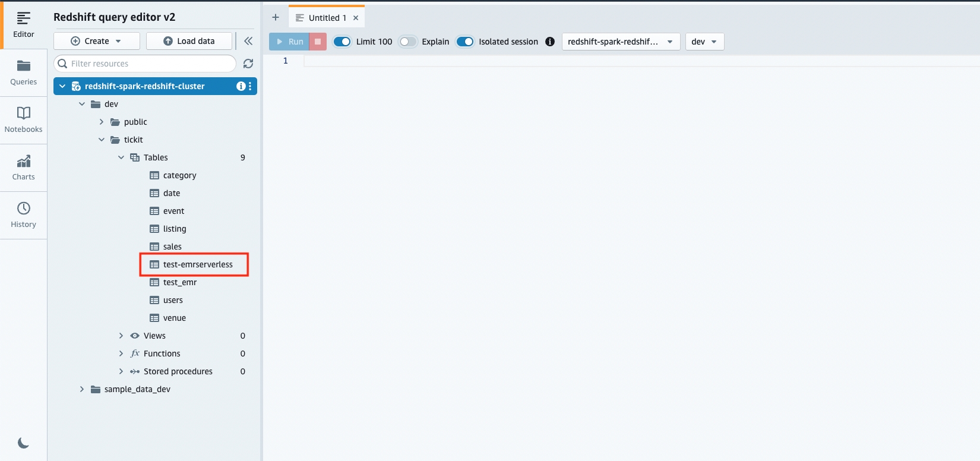Image resolution: width=980 pixels, height=461 pixels.
Task: Open the Editor sidebar section
Action: coord(23,25)
